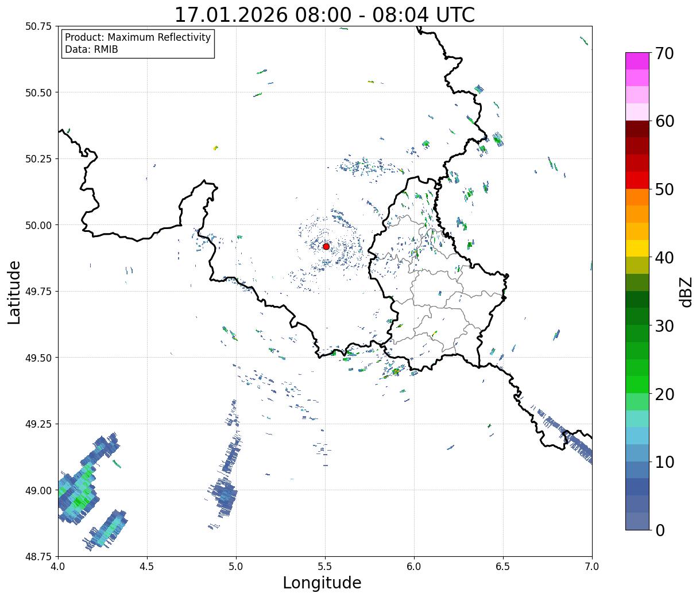Click latitude tick label 49.75

[x=38, y=292]
